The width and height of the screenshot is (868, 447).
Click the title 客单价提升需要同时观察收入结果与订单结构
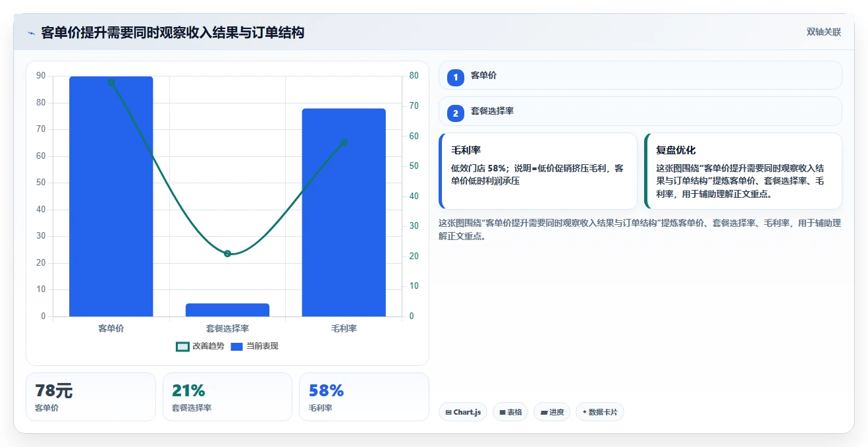(173, 32)
